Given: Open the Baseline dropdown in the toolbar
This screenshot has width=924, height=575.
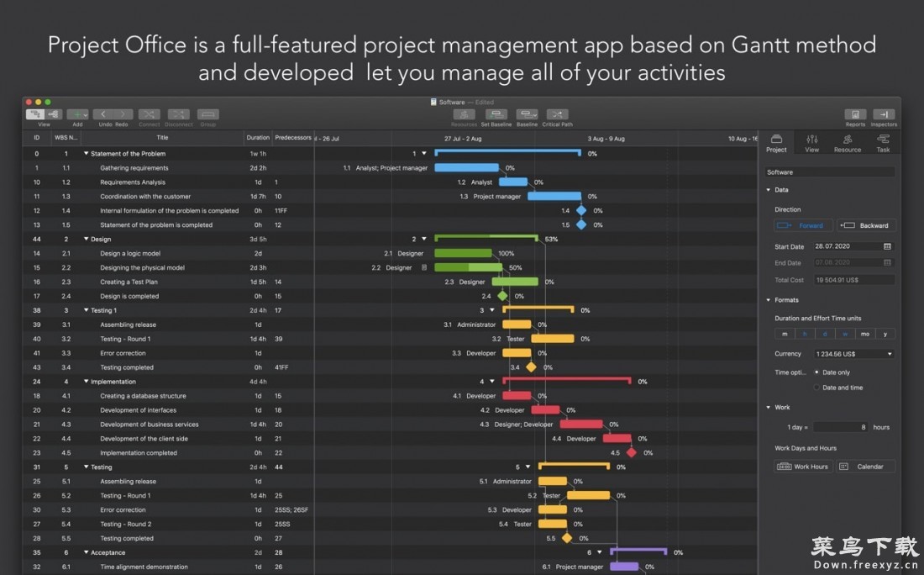Looking at the screenshot, I should click(527, 114).
